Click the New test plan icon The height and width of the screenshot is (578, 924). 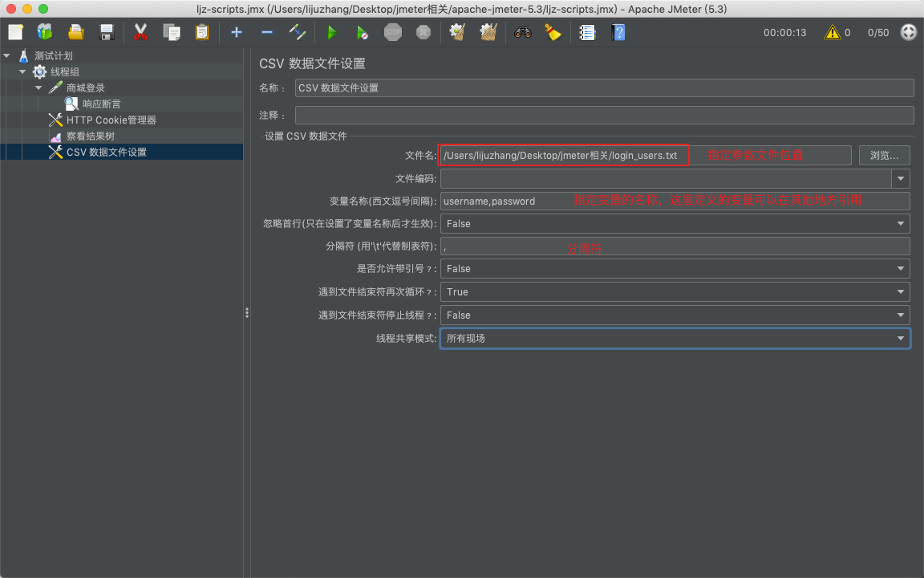coord(16,32)
